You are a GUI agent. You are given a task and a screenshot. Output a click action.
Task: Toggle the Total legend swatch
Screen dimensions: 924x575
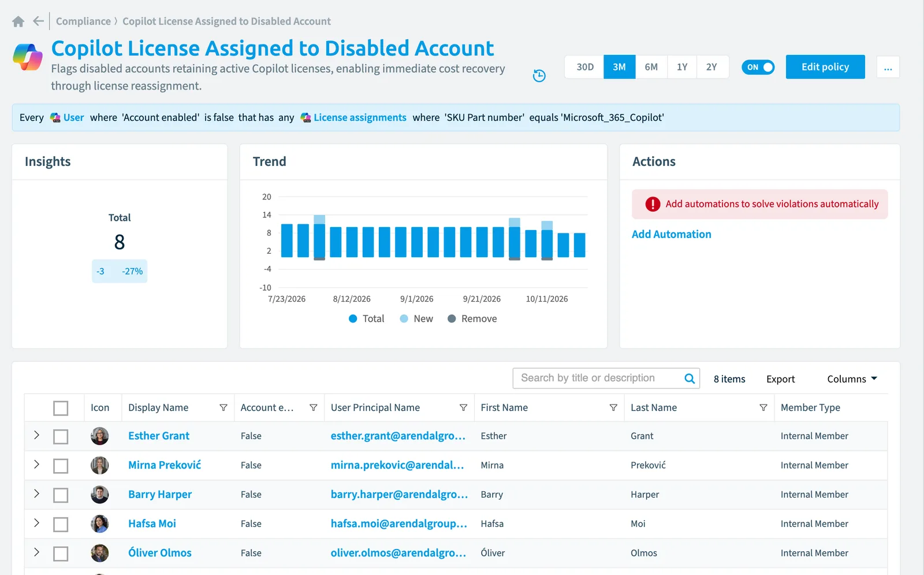point(353,318)
